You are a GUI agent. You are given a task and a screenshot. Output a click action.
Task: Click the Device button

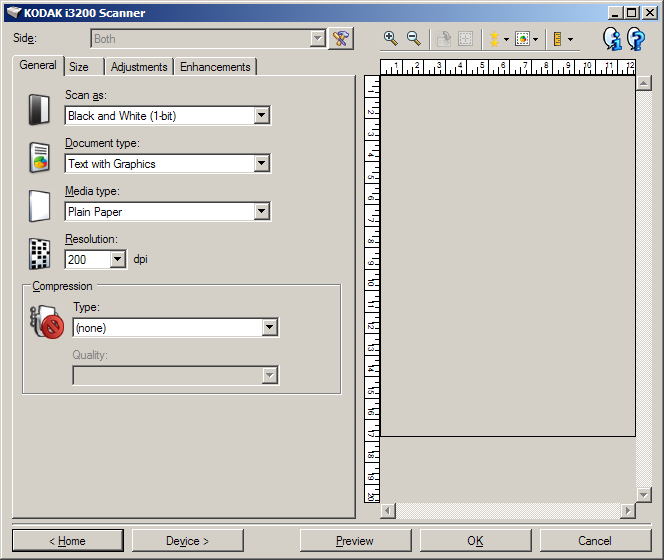(x=188, y=541)
